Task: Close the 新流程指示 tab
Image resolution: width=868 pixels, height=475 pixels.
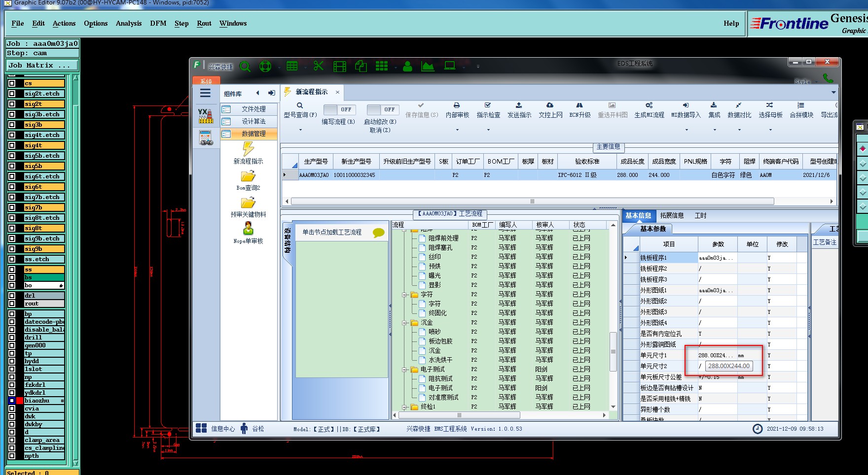Action: pos(338,92)
